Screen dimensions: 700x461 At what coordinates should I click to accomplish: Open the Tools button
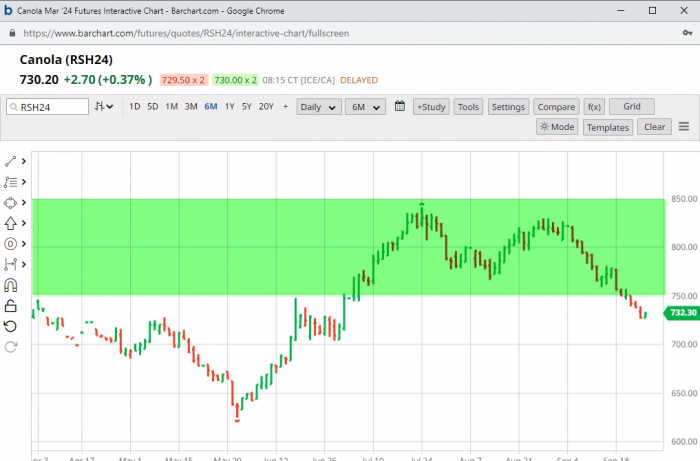pos(468,107)
